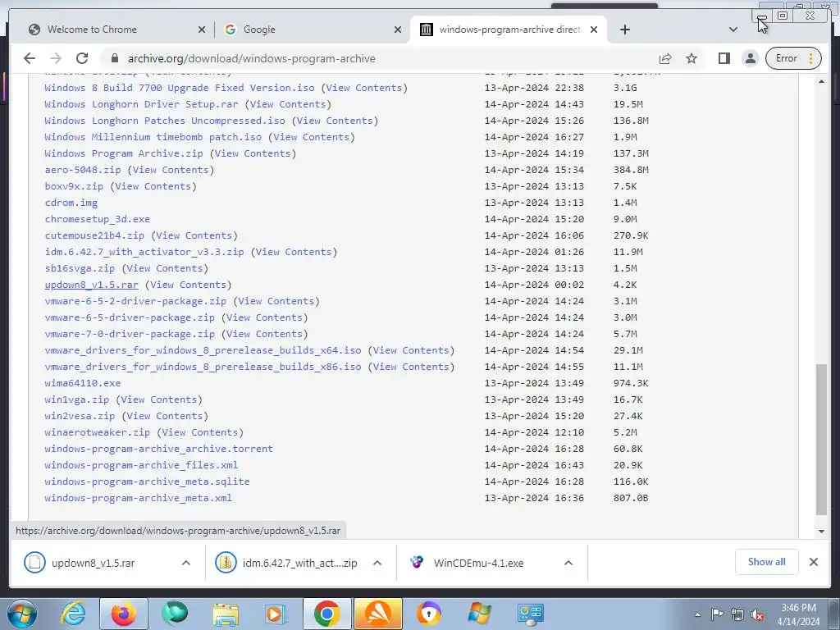Click the Error update button
Screen dimensions: 840x630
[x=793, y=58]
